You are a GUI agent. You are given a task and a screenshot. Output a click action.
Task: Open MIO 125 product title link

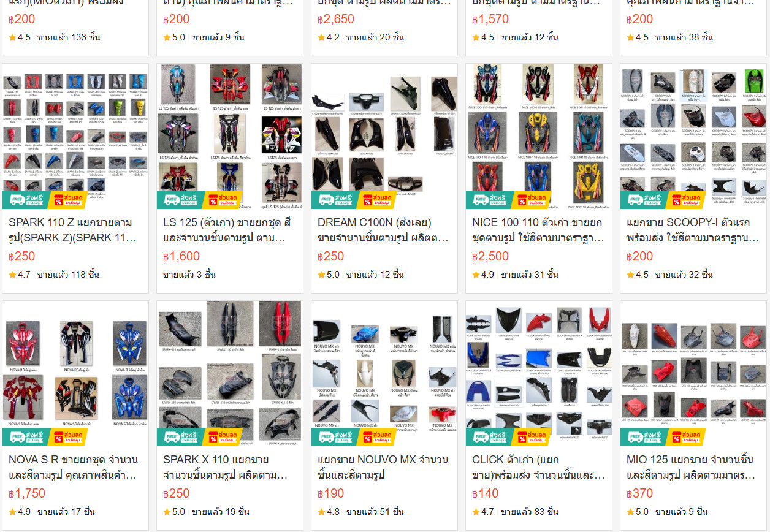690,467
